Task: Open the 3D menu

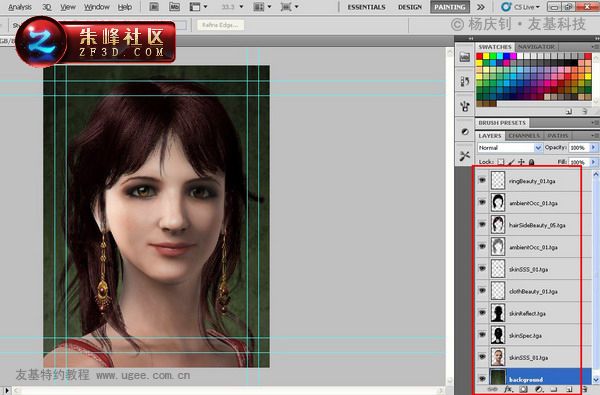Action: tap(46, 7)
